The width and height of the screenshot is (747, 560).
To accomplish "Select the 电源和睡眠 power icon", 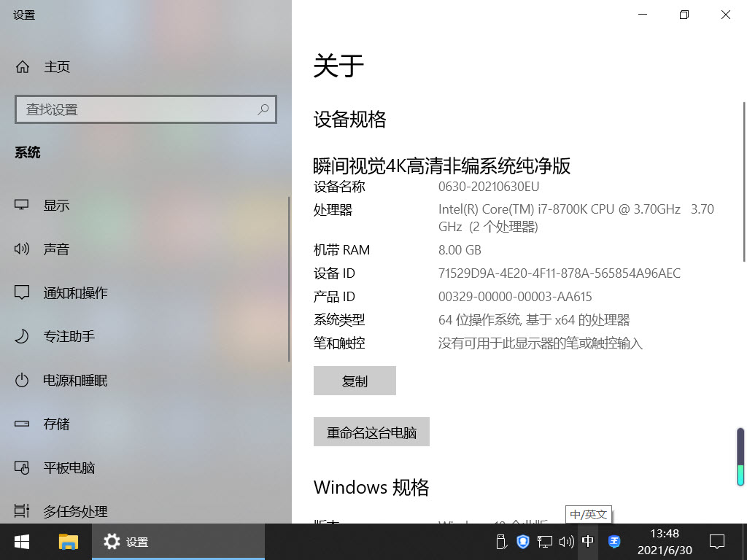I will pos(21,380).
